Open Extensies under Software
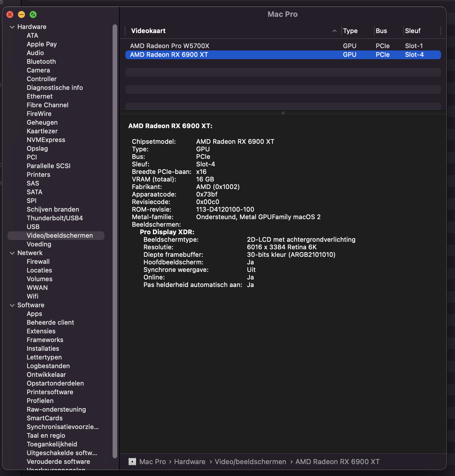Viewport: 455px width, 476px height. pyautogui.click(x=41, y=331)
